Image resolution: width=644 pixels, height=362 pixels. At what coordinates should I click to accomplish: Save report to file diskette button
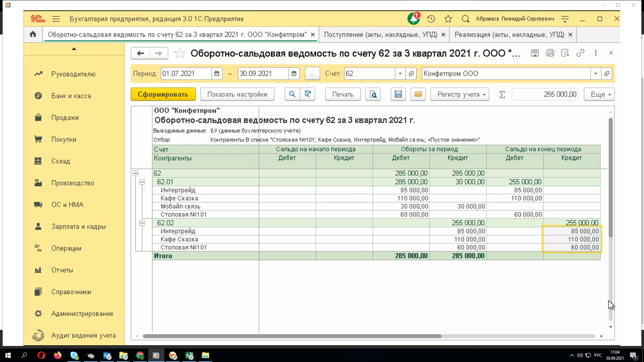click(398, 94)
